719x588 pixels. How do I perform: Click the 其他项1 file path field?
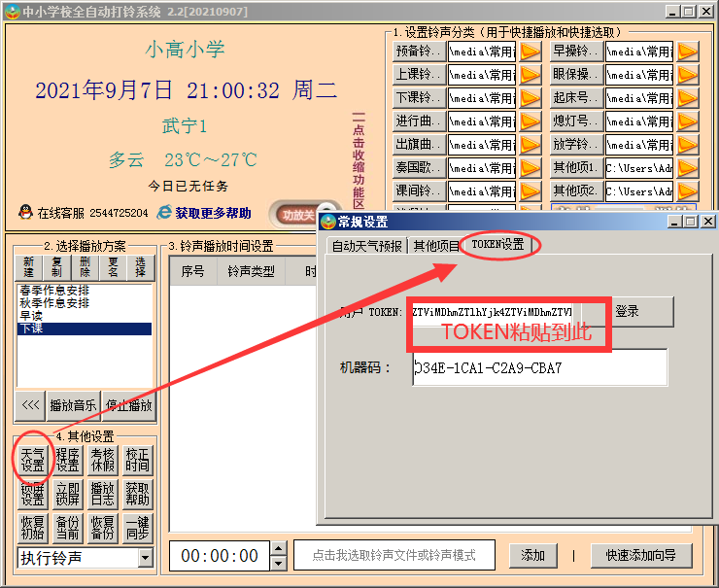pos(639,168)
